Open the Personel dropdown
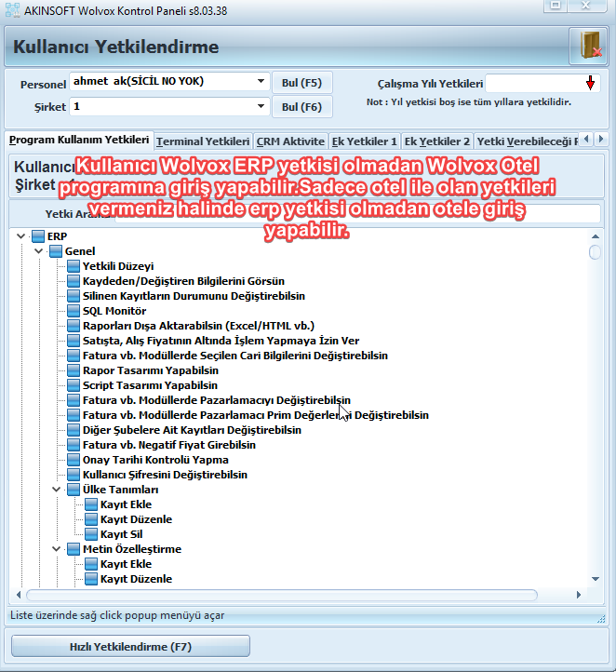 pyautogui.click(x=261, y=81)
